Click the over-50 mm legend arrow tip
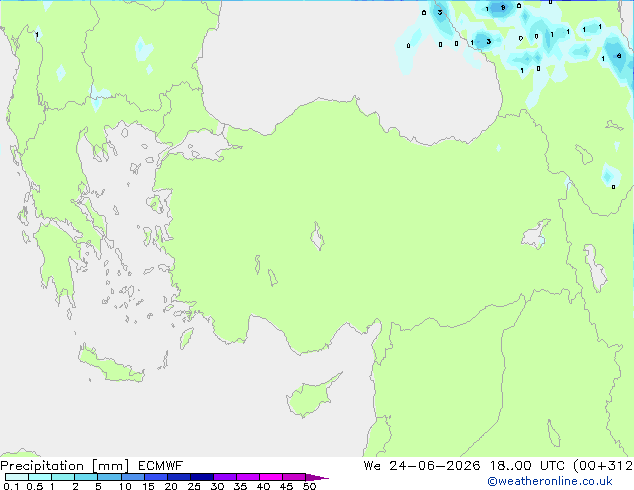This screenshot has height=490, width=634. tap(317, 477)
